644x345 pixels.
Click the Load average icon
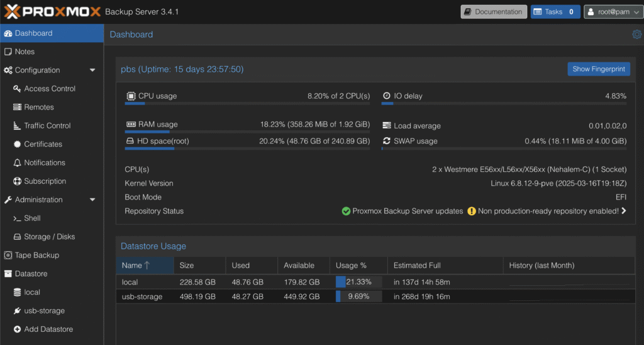[387, 125]
